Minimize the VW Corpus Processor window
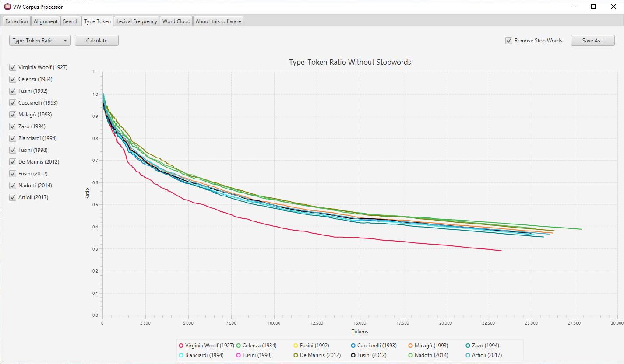Image resolution: width=624 pixels, height=364 pixels. (x=573, y=7)
